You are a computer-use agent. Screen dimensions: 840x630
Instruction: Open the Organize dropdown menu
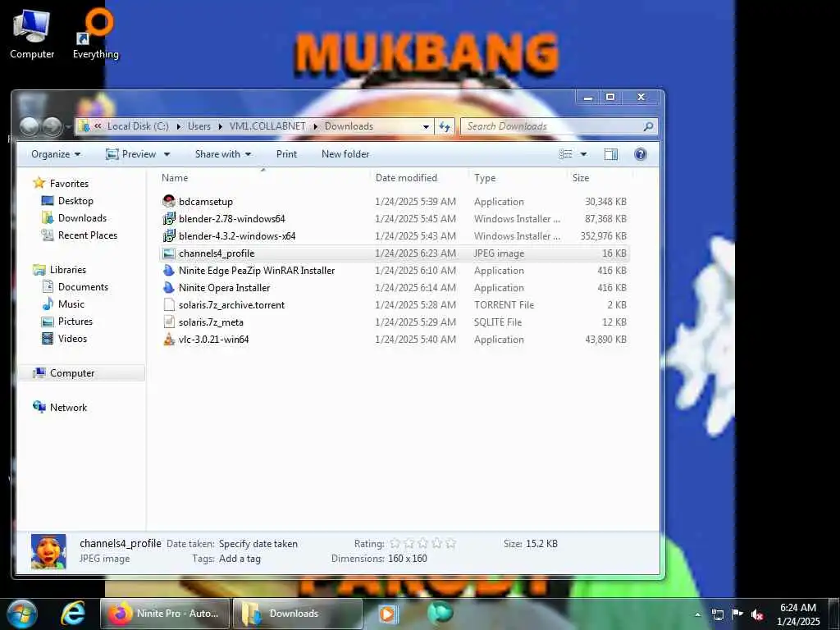point(56,154)
